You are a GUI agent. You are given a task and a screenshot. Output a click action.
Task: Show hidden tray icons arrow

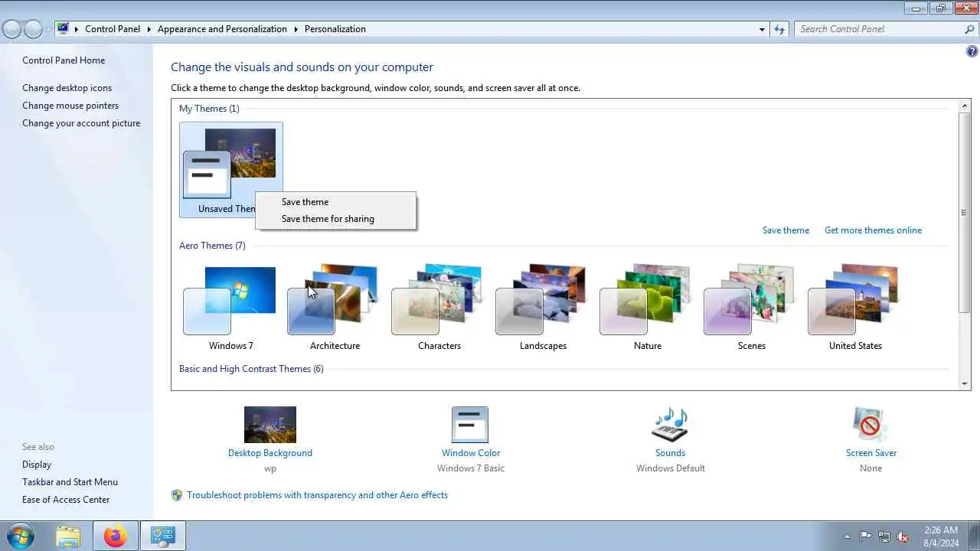tap(846, 536)
